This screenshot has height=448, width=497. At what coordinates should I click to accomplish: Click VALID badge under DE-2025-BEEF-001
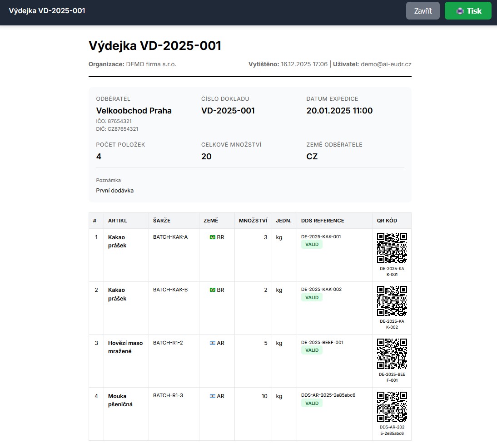[x=312, y=350]
